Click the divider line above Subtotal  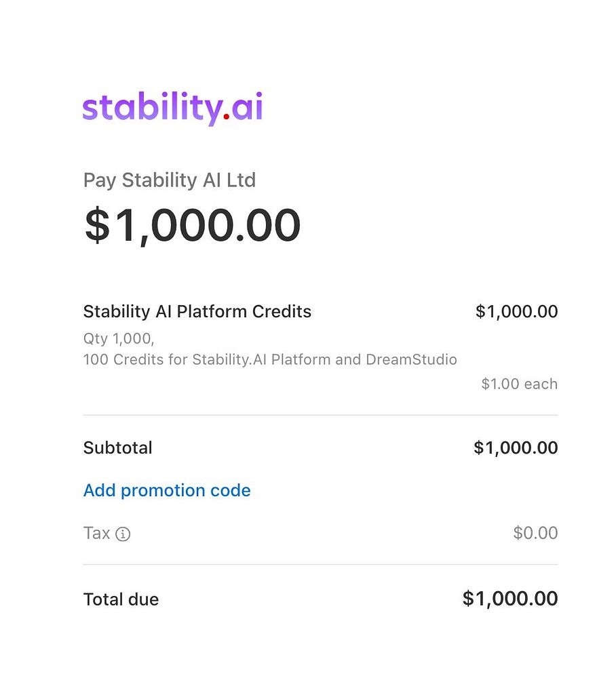320,415
